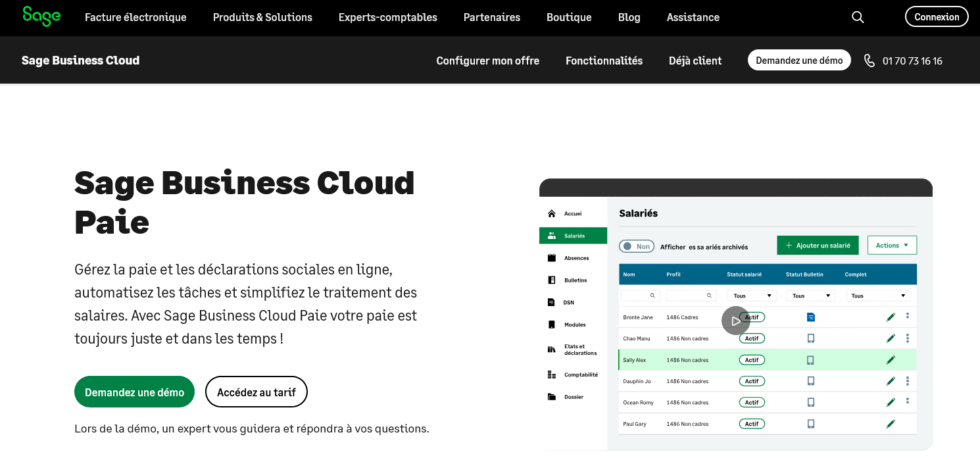Click the bulletin status icon for Sally Alex
The height and width of the screenshot is (470, 980).
[x=811, y=360]
